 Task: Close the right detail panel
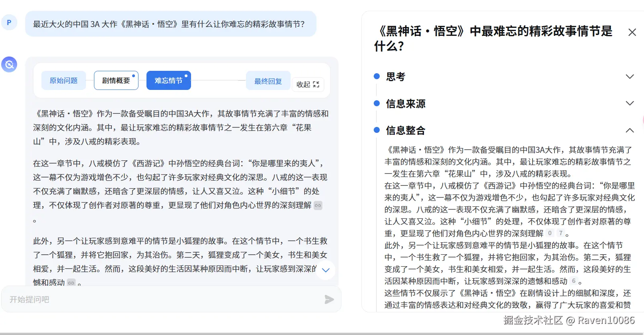632,32
